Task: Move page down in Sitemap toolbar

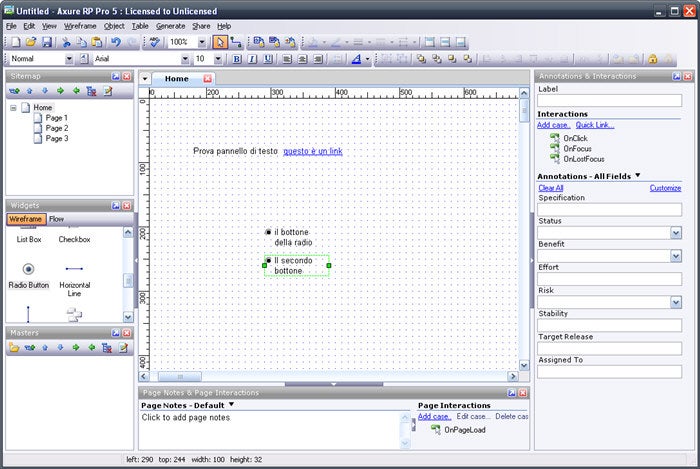Action: [45, 91]
